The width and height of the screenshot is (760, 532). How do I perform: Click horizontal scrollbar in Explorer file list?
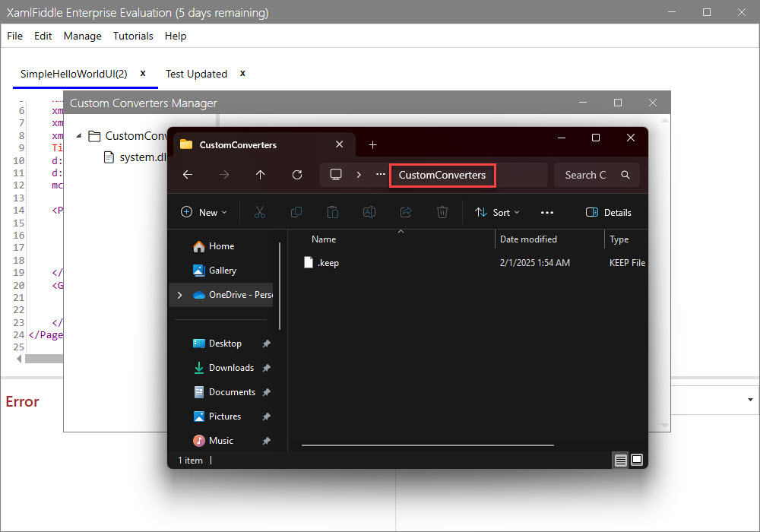pyautogui.click(x=427, y=445)
